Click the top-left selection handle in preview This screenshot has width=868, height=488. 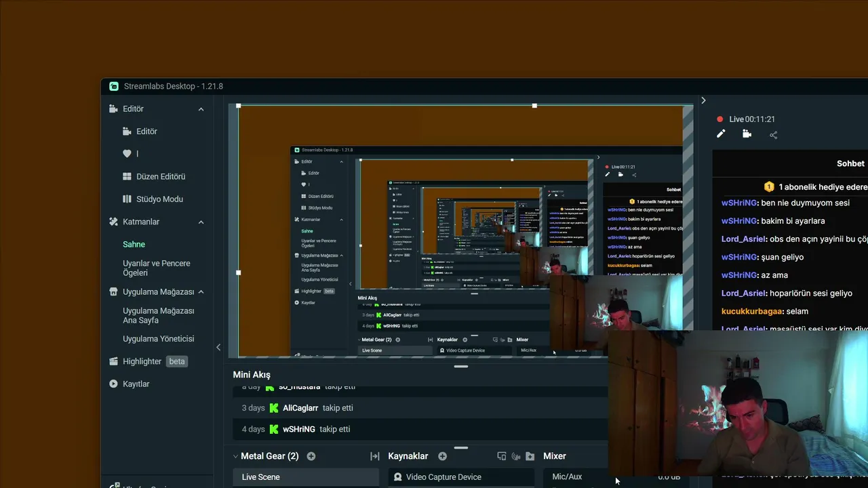pos(239,106)
